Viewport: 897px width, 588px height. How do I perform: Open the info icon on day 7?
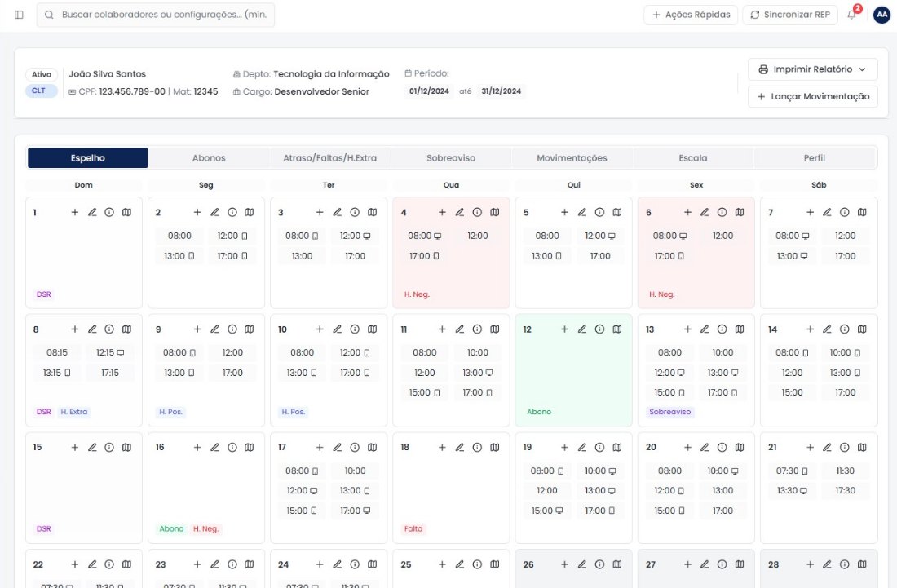(844, 212)
